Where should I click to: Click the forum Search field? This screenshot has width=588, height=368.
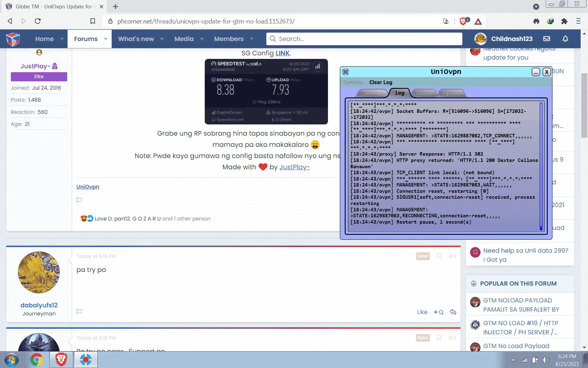click(364, 39)
